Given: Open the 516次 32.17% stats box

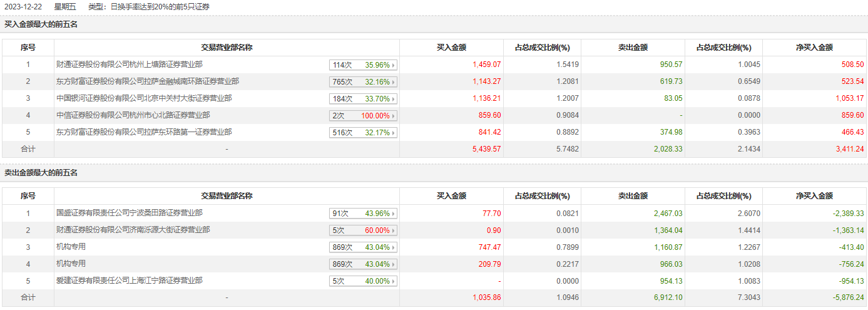Looking at the screenshot, I should click(363, 133).
